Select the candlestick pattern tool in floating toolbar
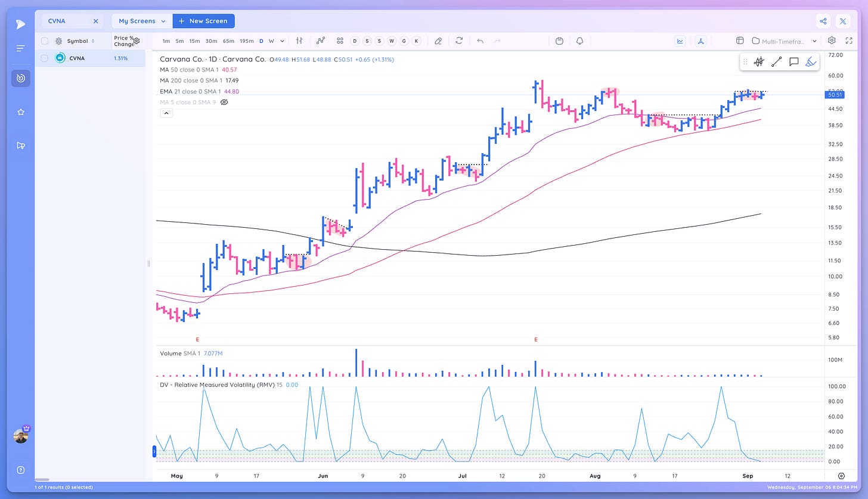 759,61
